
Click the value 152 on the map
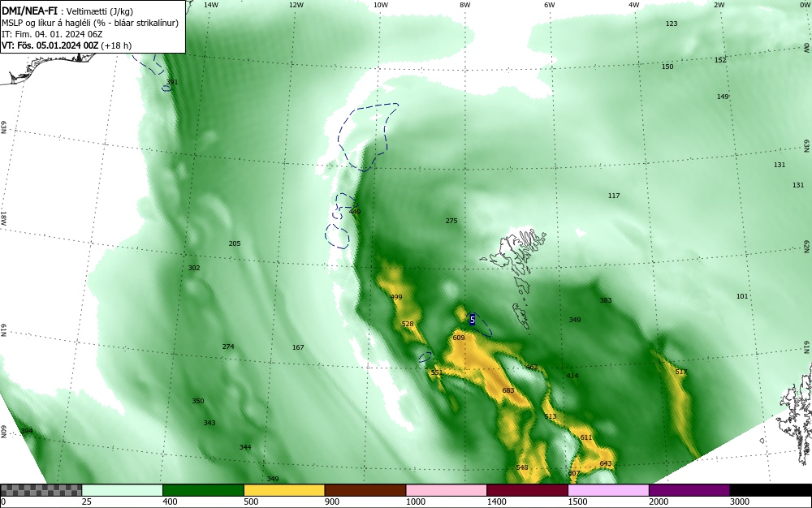[x=720, y=59]
